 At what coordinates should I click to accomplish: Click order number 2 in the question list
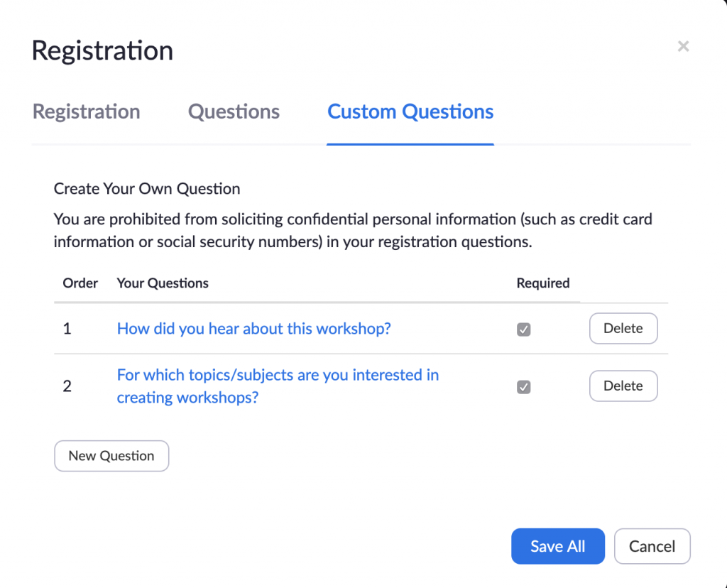pyautogui.click(x=67, y=386)
